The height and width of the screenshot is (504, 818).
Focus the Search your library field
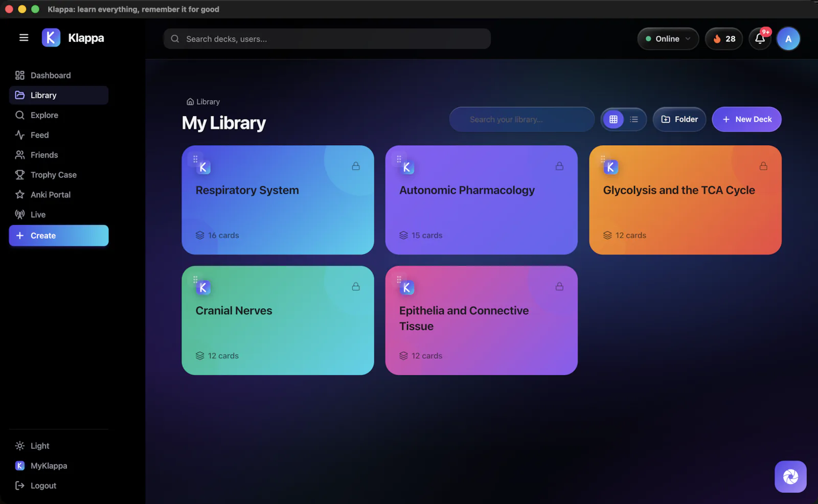click(x=521, y=119)
